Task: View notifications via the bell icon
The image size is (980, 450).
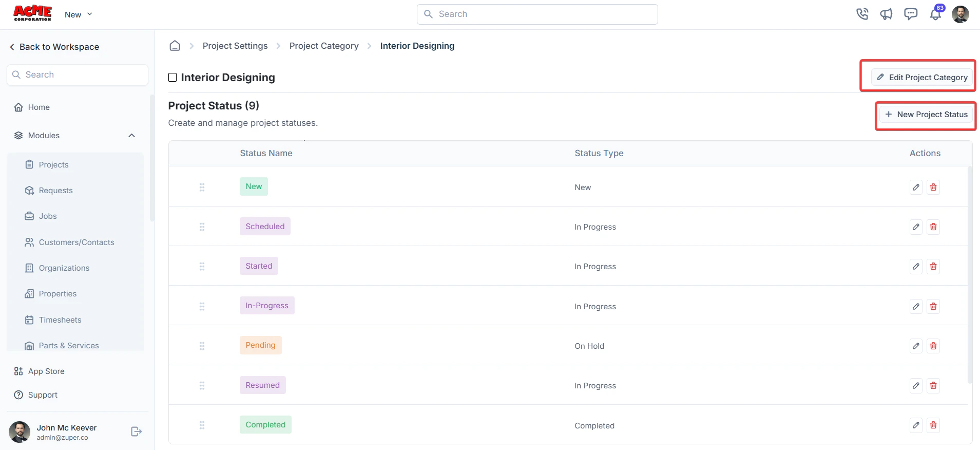Action: [x=936, y=14]
